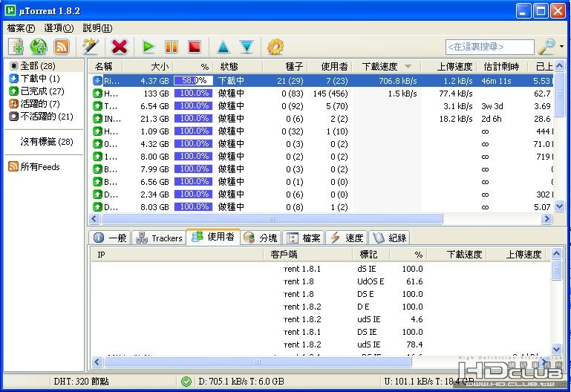Click the download status icon of Ri... torrent
The image size is (571, 392).
click(x=97, y=80)
